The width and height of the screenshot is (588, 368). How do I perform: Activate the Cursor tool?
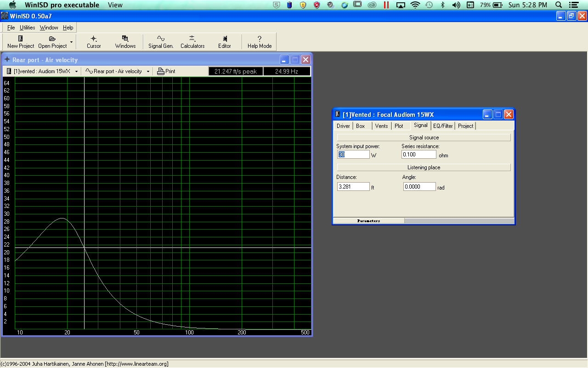(94, 42)
